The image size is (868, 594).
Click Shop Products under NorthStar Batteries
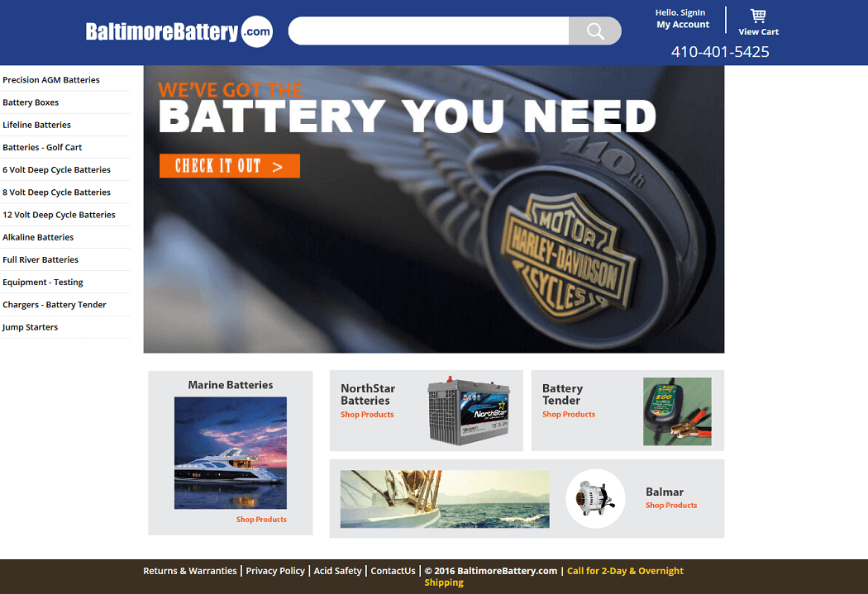(367, 414)
